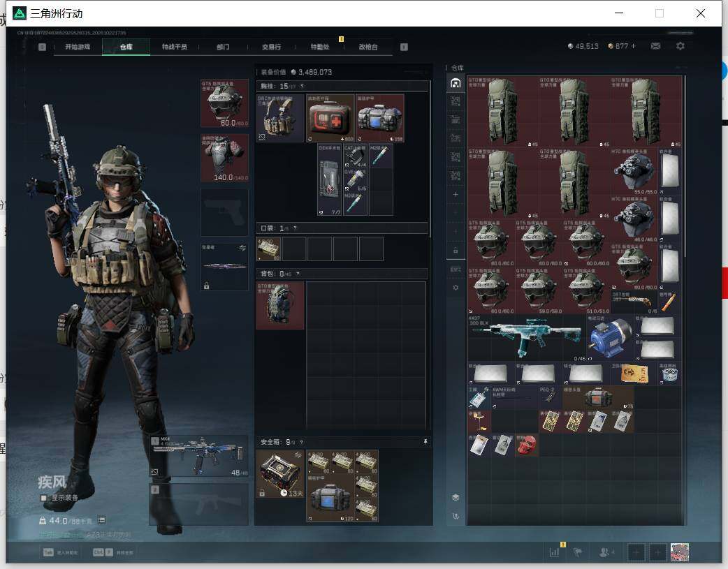Viewport: 728px width, 569px height.
Task: Click the empty secondary weapon slot 2
Action: (198, 504)
